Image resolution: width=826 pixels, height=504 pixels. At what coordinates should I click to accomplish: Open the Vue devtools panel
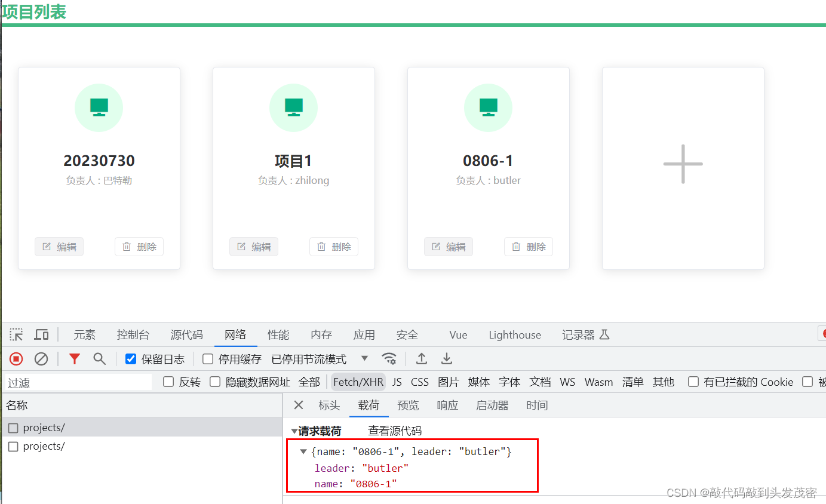(x=458, y=335)
